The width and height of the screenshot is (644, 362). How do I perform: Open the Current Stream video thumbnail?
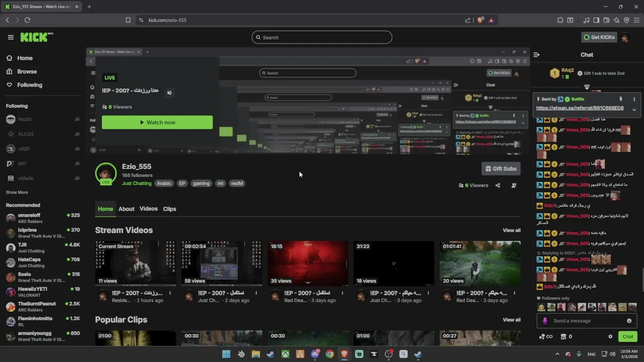(135, 263)
